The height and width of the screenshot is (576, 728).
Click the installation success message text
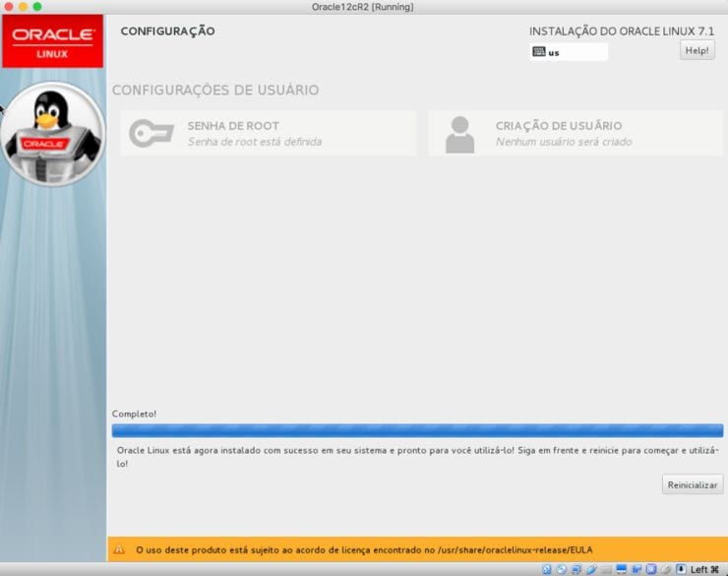[x=417, y=457]
